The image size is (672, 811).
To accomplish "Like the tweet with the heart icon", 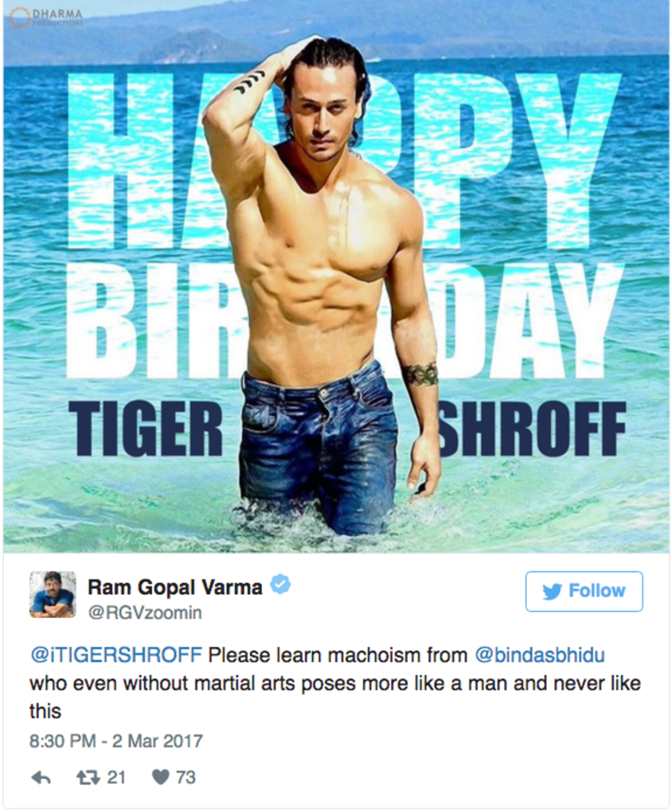I will point(161,778).
